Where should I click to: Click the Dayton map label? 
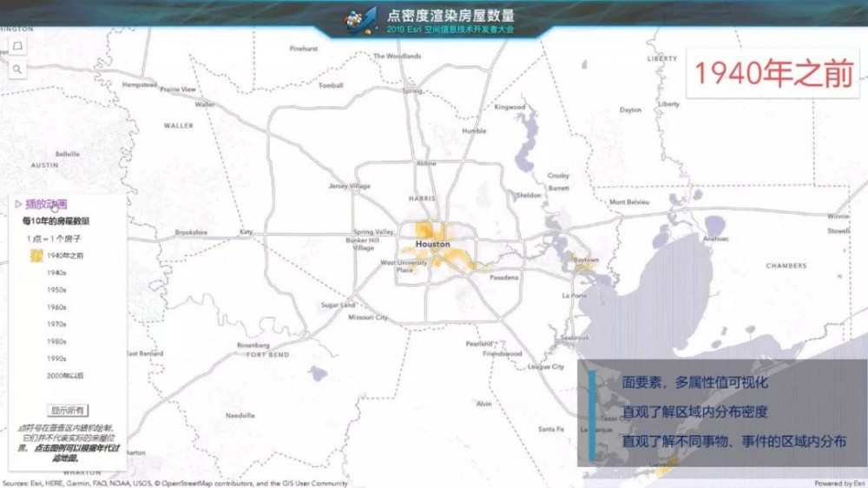tap(630, 109)
